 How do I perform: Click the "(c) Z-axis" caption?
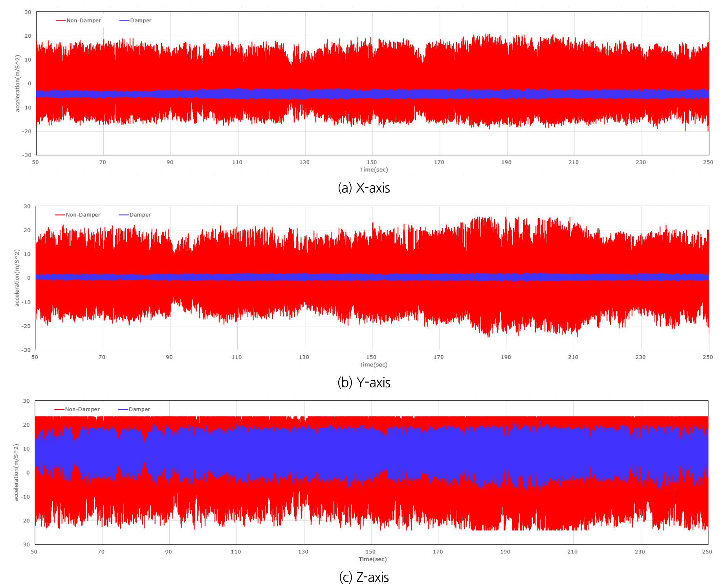(x=364, y=577)
